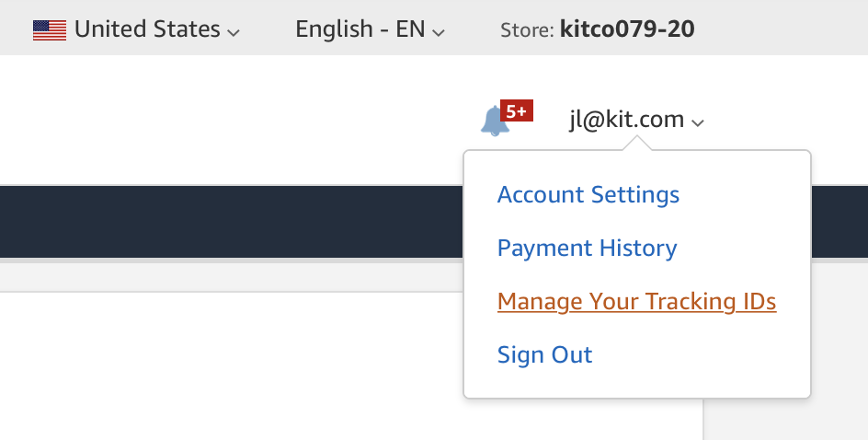Click the dark navy navigation bar

(x=230, y=222)
